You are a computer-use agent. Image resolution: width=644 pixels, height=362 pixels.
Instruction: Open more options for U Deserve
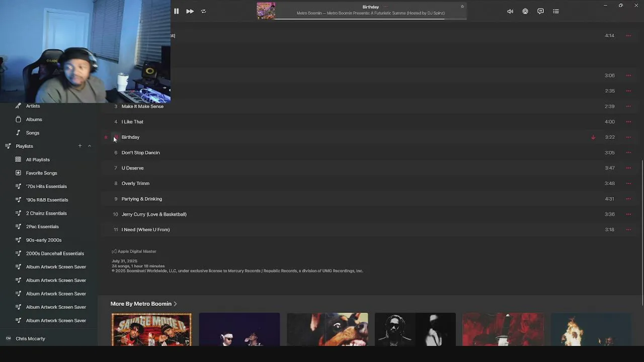[x=628, y=168]
